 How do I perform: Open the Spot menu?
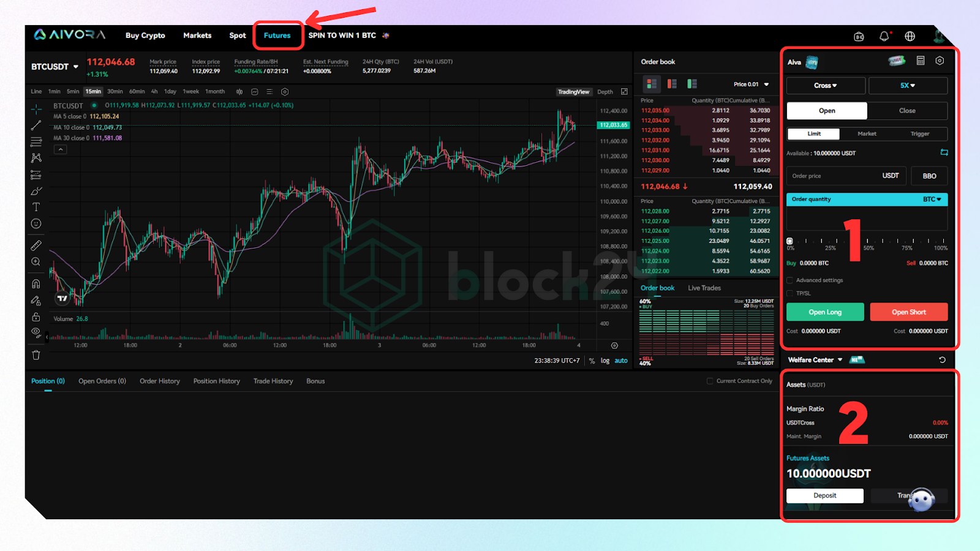(238, 36)
